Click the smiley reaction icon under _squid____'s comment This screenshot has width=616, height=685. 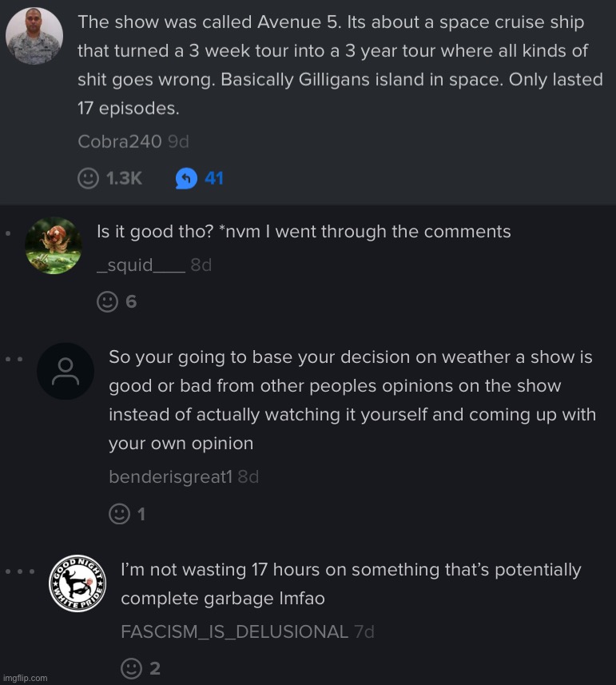tap(107, 301)
